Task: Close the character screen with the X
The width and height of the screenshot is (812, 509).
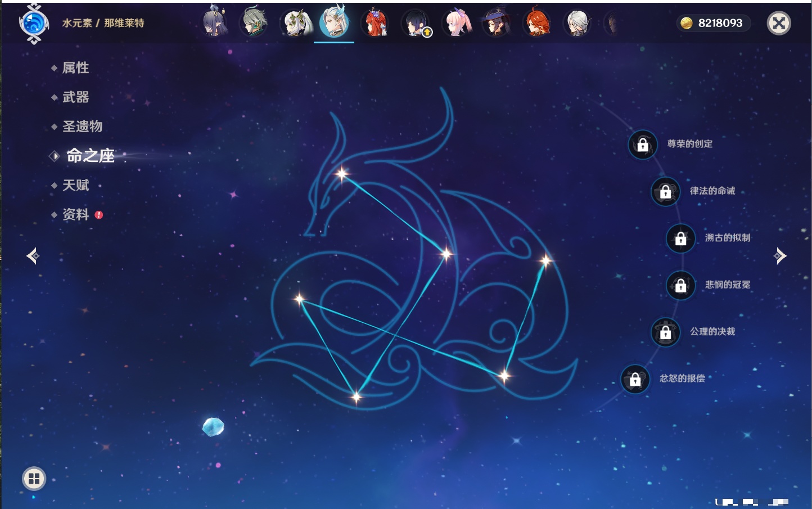Action: coord(779,23)
